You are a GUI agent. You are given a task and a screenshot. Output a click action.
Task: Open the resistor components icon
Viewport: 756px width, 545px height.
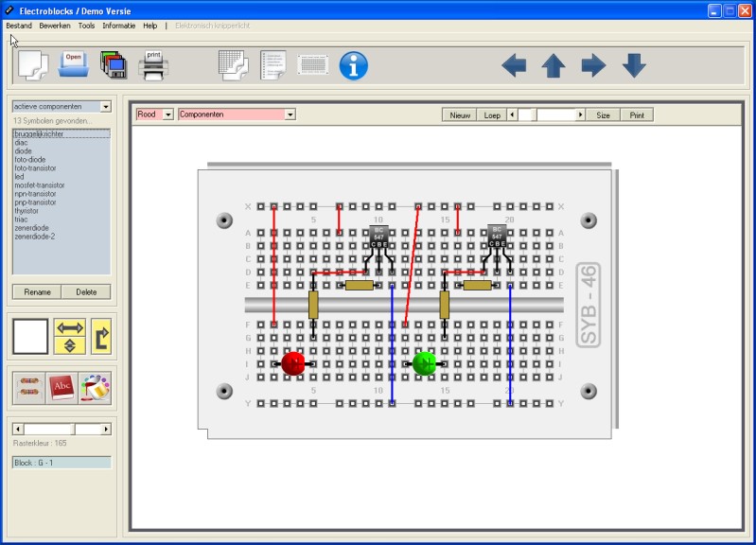(29, 388)
